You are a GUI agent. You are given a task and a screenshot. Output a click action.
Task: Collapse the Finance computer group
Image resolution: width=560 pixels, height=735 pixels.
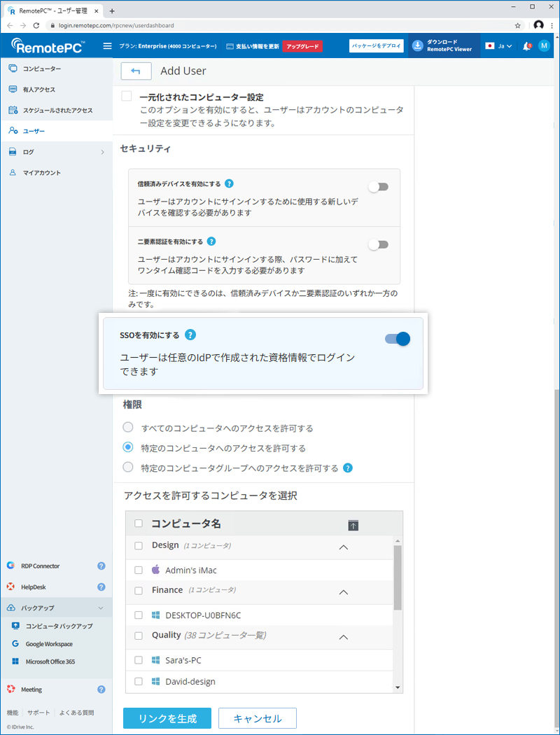[343, 591]
